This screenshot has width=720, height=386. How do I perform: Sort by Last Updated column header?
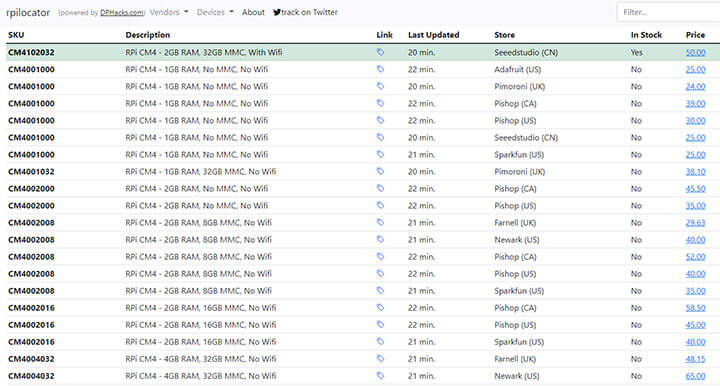[x=433, y=35]
